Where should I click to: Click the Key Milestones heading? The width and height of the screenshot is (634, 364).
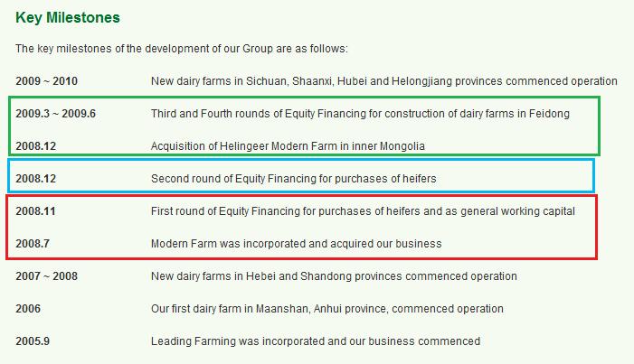pos(68,18)
